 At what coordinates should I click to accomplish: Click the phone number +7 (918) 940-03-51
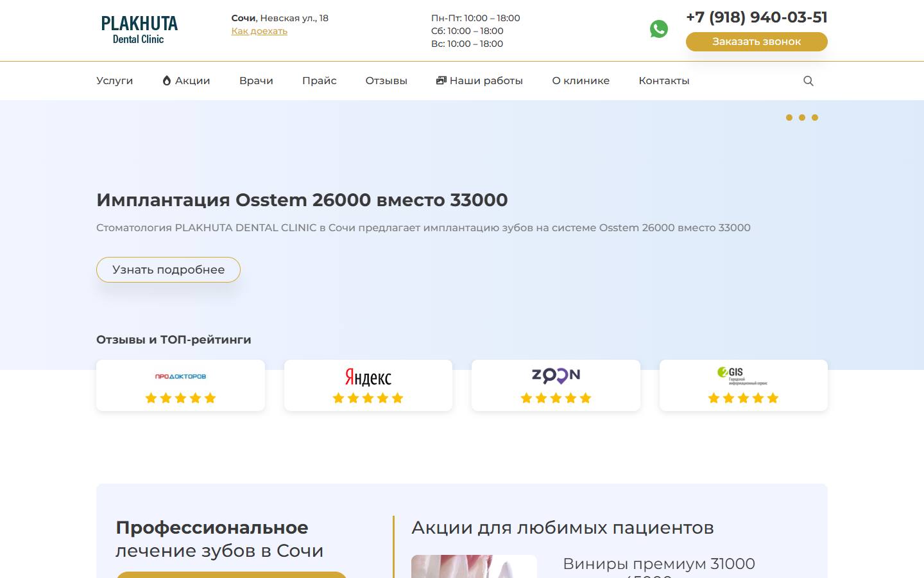pos(757,17)
